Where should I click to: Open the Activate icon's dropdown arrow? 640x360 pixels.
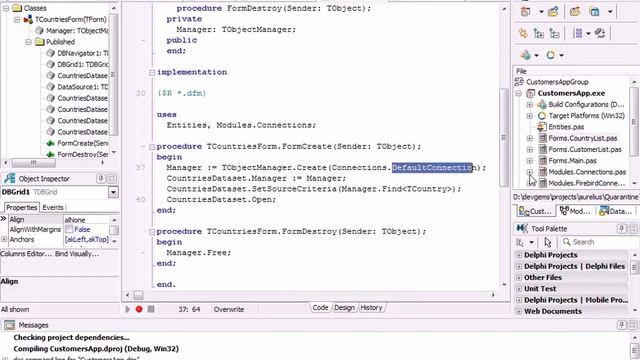pyautogui.click(x=541, y=12)
